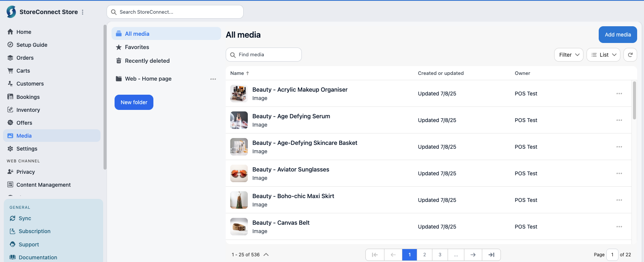Open the Subscription link

pos(35,231)
